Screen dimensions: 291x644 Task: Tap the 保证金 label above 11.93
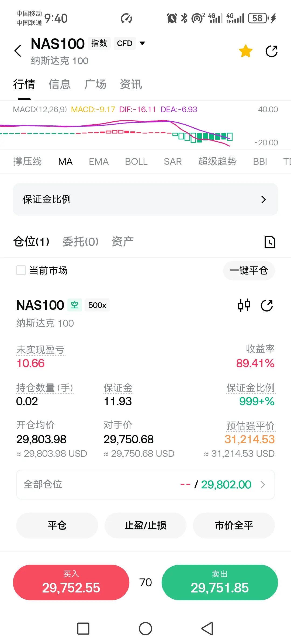[118, 388]
